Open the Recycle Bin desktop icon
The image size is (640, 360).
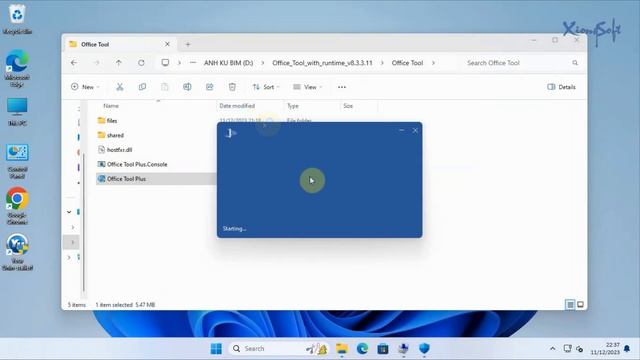(17, 19)
